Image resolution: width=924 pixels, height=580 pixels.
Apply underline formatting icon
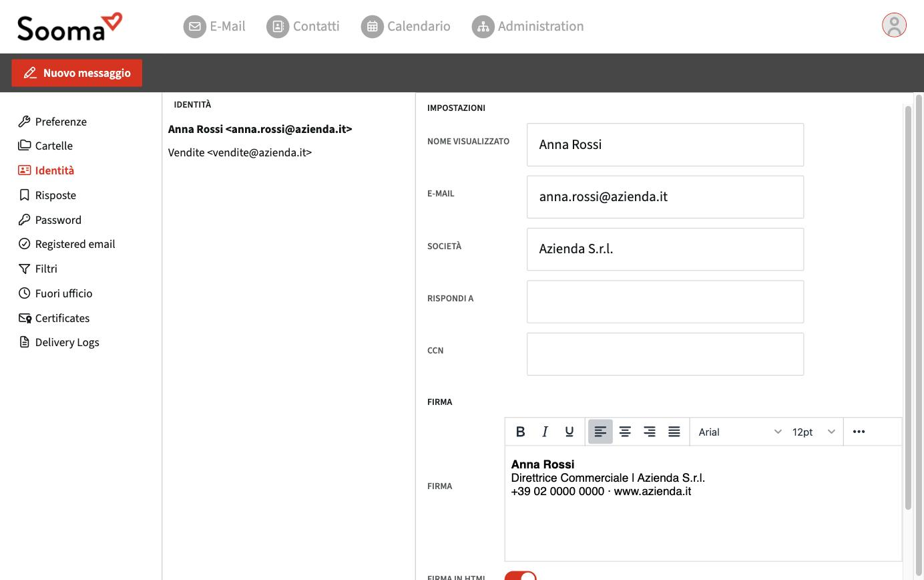click(569, 432)
